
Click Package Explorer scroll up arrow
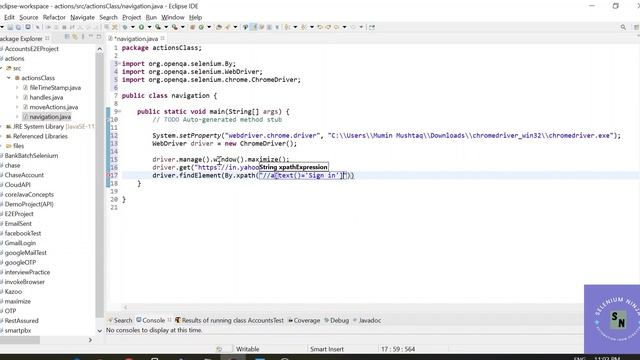point(100,49)
